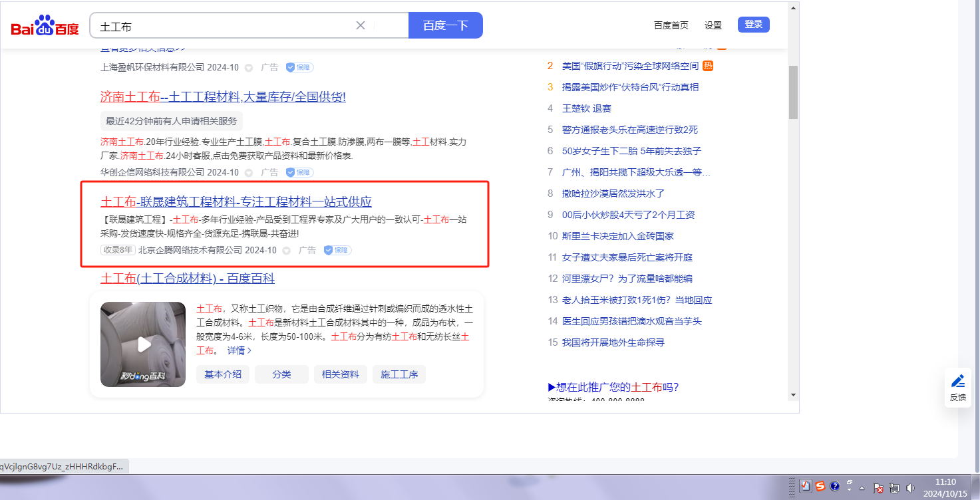Click the blue help question mark tray icon

click(x=835, y=486)
